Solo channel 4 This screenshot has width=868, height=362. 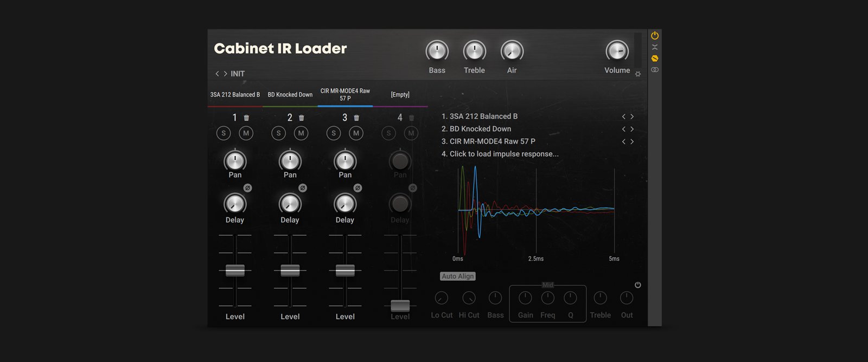click(x=388, y=133)
